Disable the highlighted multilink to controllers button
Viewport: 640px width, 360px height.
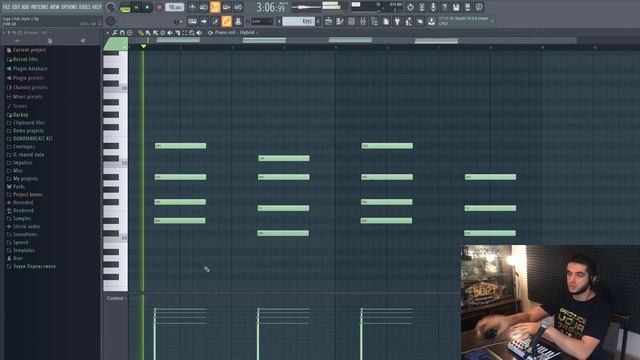click(227, 21)
